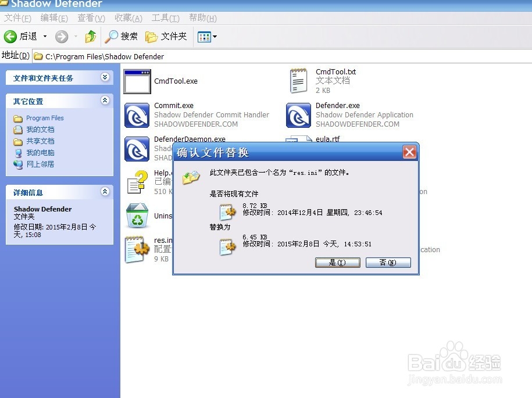The height and width of the screenshot is (398, 532).
Task: Select the Help file question-mark icon
Action: pos(138,182)
